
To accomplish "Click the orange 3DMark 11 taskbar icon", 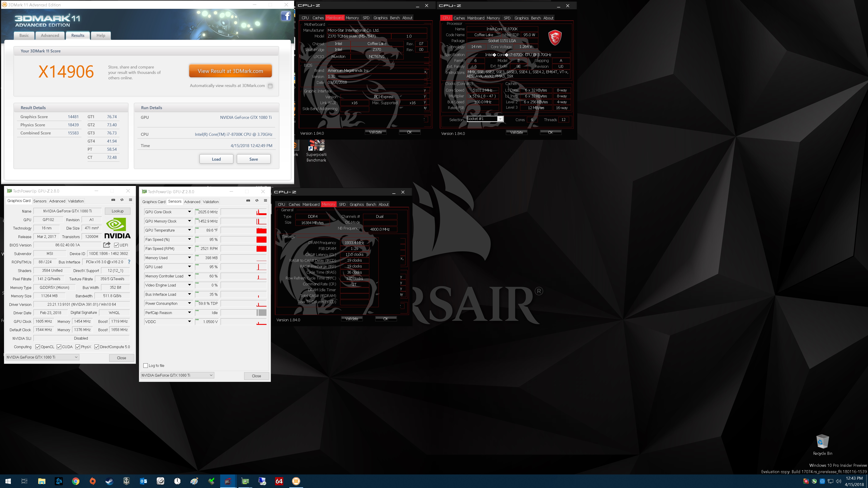I will pyautogui.click(x=296, y=481).
